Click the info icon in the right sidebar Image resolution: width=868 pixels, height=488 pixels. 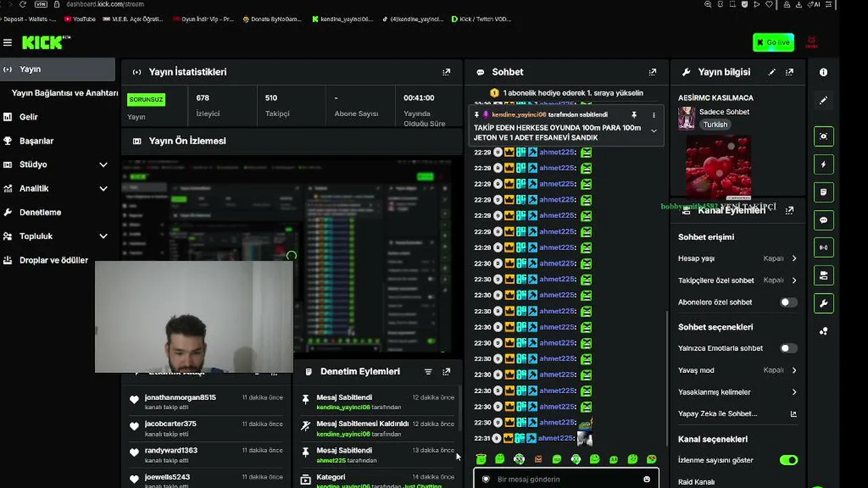point(823,72)
